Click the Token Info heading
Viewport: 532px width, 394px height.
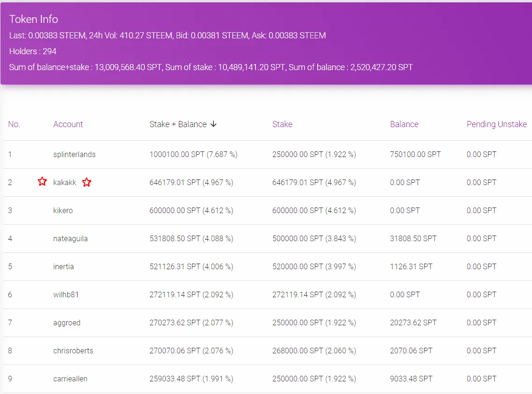tap(34, 19)
